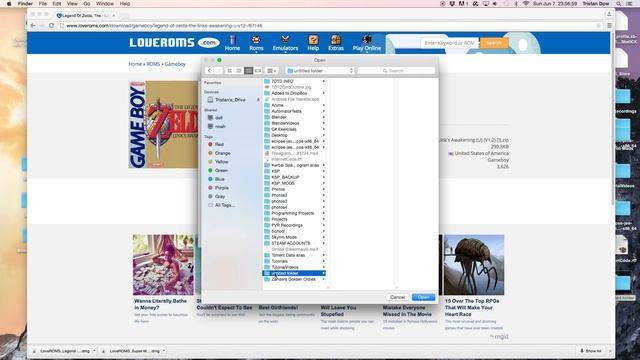
Task: Open dropdown arrow beside LoveROMS_Legend download
Action: [x=94, y=351]
